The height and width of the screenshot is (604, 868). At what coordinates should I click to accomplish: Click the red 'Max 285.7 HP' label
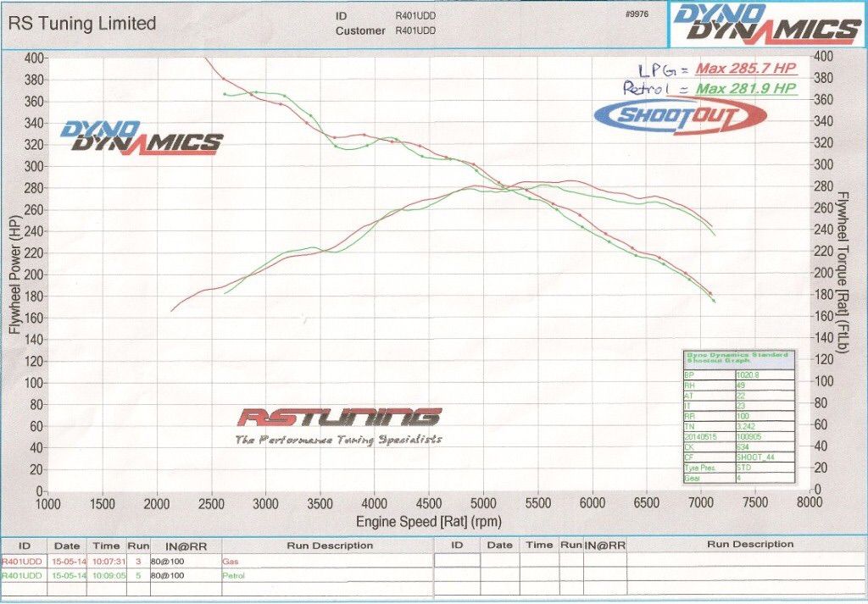coord(745,69)
